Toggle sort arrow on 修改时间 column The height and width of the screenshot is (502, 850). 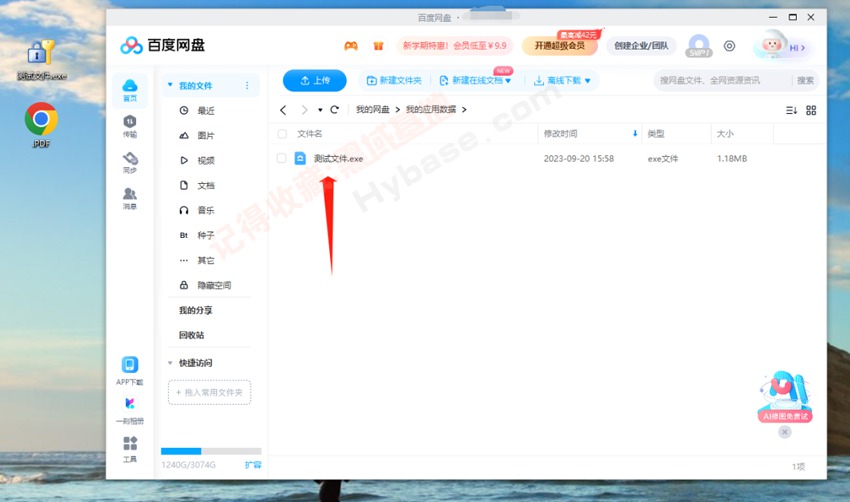click(635, 133)
